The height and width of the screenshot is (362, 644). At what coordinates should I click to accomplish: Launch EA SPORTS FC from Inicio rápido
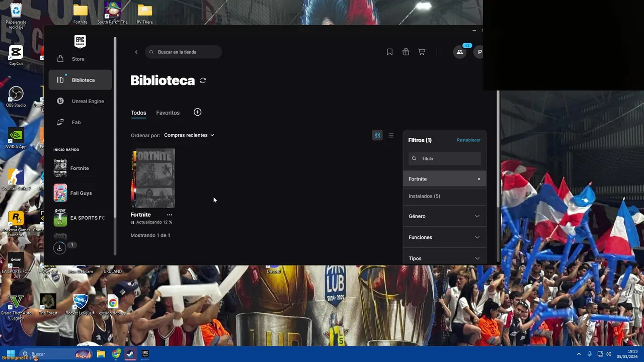(80, 218)
